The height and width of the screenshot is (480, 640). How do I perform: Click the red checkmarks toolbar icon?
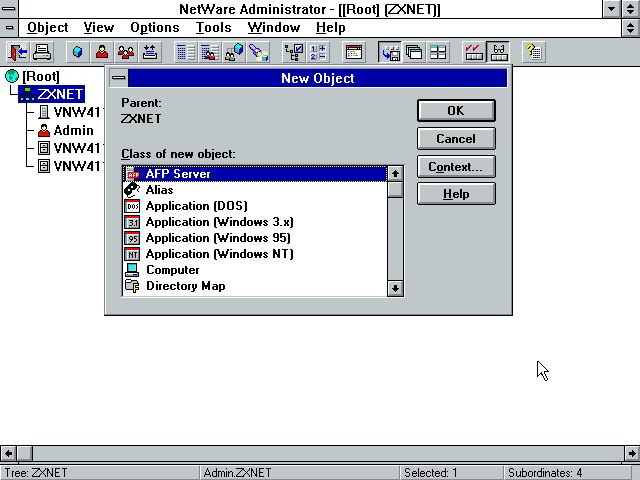click(x=474, y=52)
